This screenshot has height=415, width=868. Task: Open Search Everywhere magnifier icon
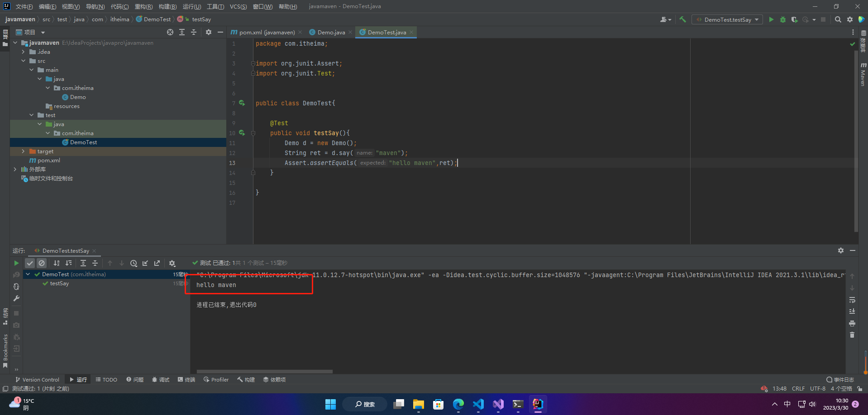[x=838, y=19]
